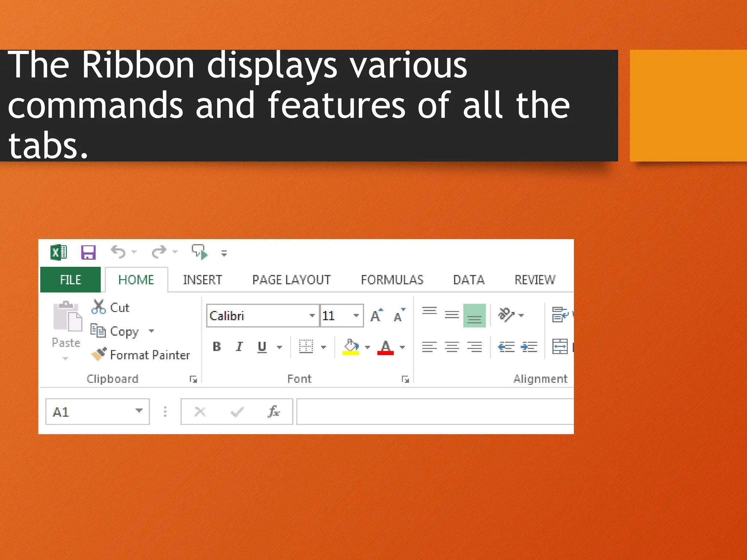The image size is (747, 560).
Task: Open the PAGE LAYOUT tab
Action: click(291, 280)
